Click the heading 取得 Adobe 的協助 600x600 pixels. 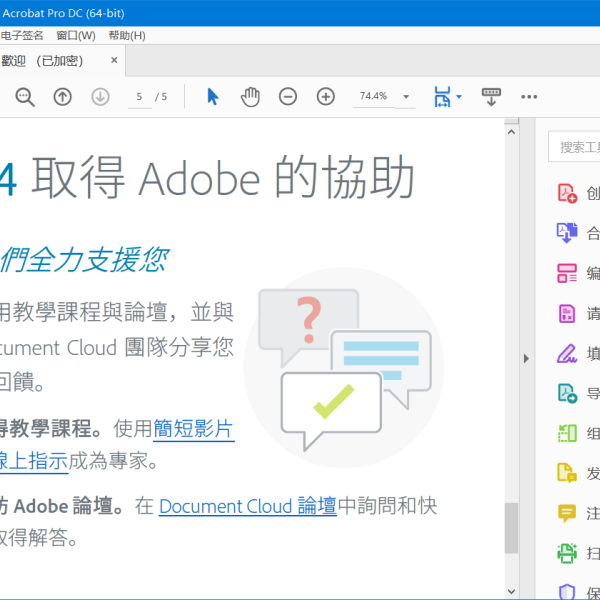point(223,178)
